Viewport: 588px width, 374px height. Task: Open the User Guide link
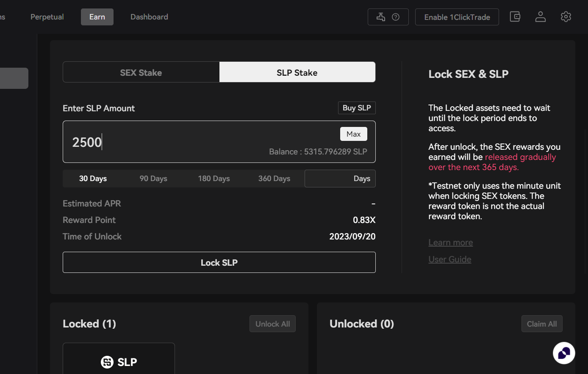click(450, 259)
